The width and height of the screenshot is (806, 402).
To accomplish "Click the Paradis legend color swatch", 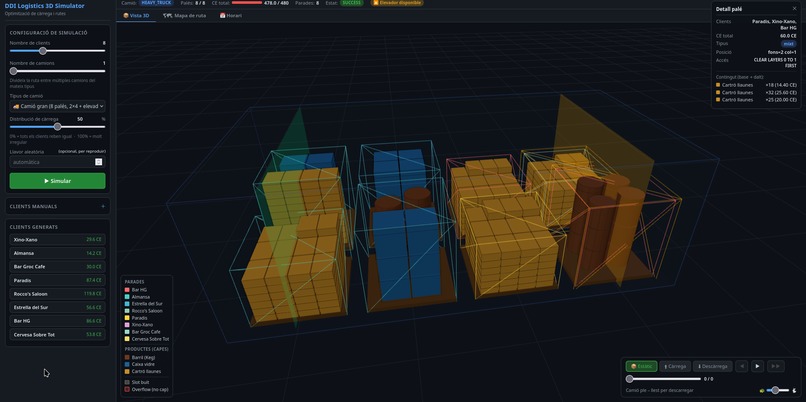I will coord(127,318).
